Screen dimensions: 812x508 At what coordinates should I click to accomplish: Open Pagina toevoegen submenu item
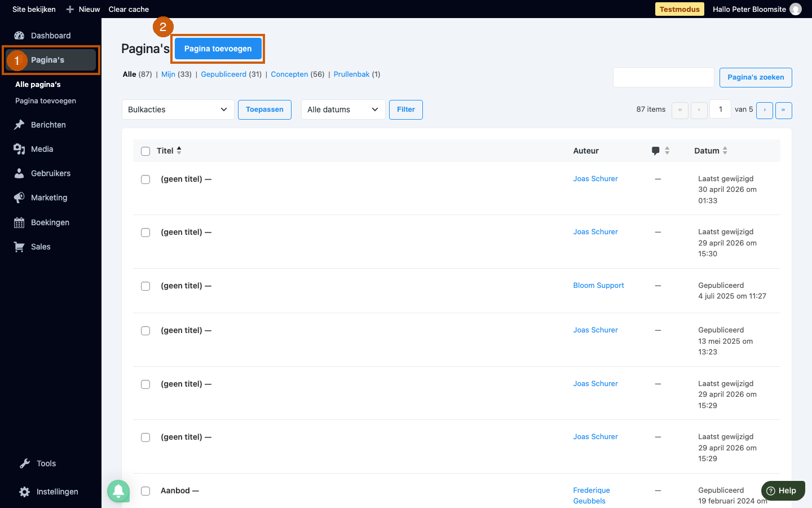pyautogui.click(x=46, y=100)
